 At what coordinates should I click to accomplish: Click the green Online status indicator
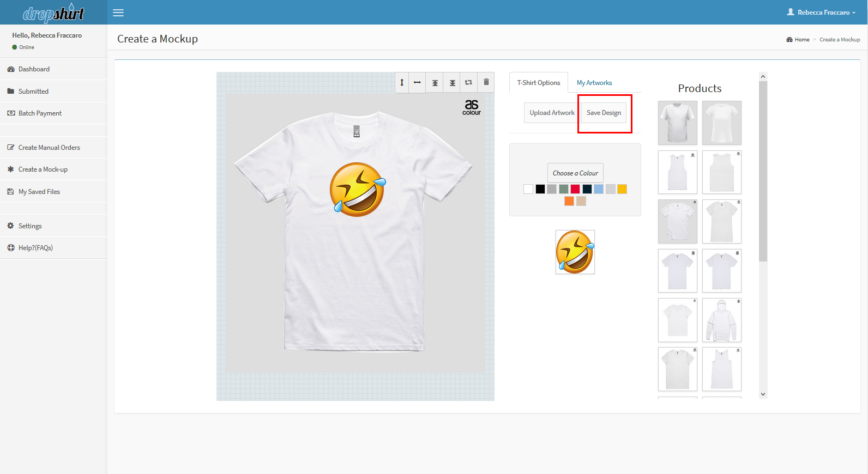[x=15, y=47]
